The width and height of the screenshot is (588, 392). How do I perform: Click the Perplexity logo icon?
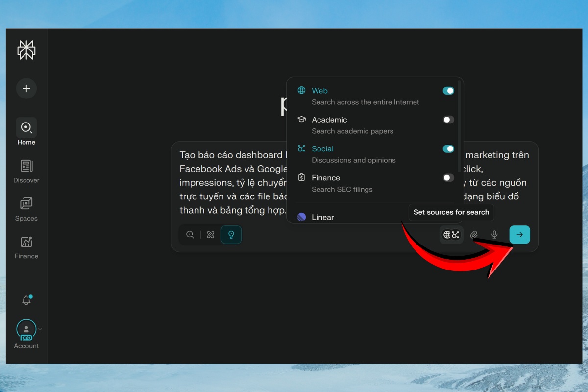pos(26,49)
